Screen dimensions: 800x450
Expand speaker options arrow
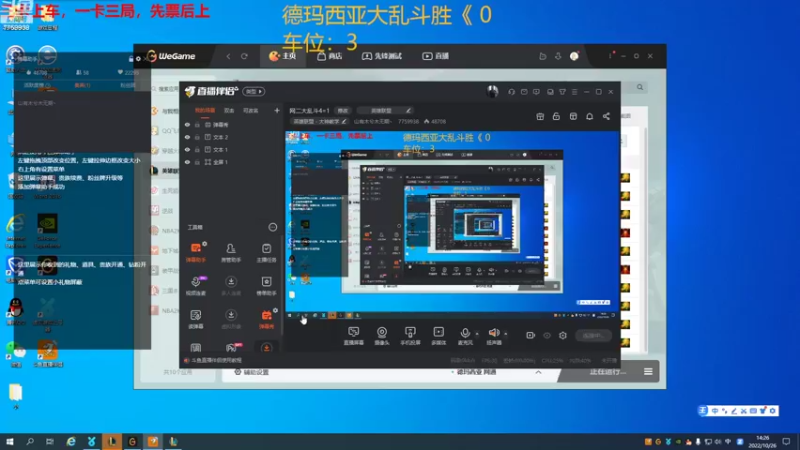tap(506, 334)
